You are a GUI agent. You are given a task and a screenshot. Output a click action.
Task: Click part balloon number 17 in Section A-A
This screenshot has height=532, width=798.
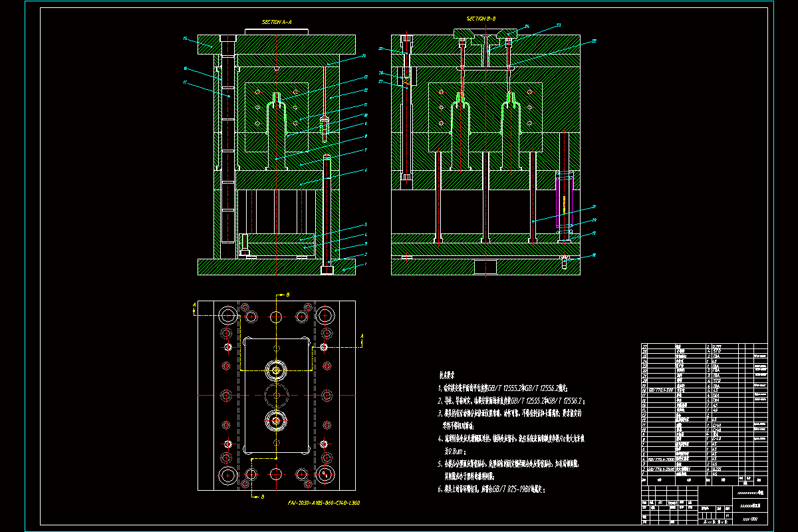point(184,83)
